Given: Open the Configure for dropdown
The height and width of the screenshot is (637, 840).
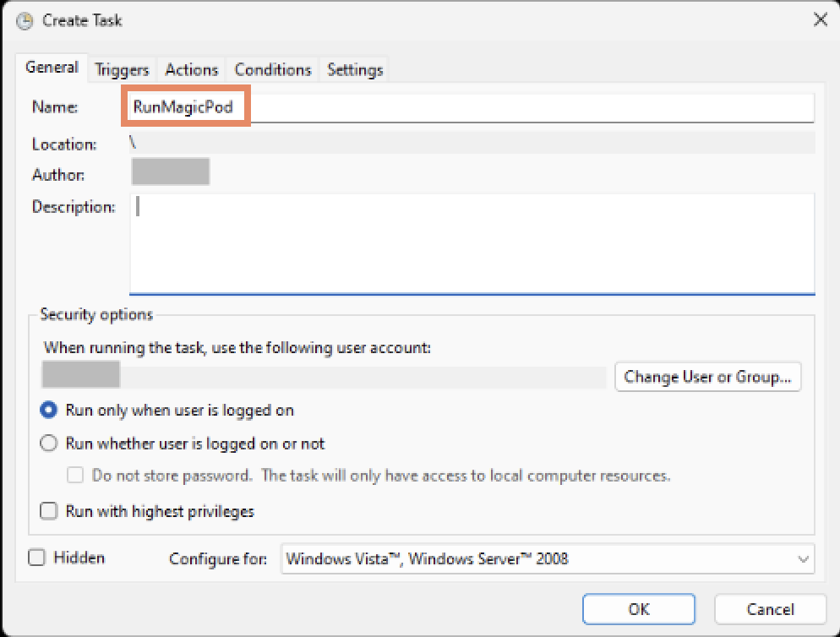Looking at the screenshot, I should click(x=548, y=558).
